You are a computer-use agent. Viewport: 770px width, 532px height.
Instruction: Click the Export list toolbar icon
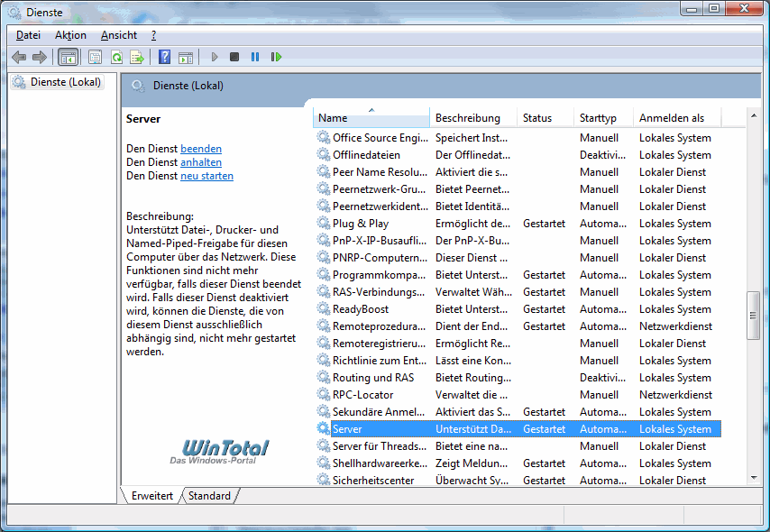coord(137,58)
